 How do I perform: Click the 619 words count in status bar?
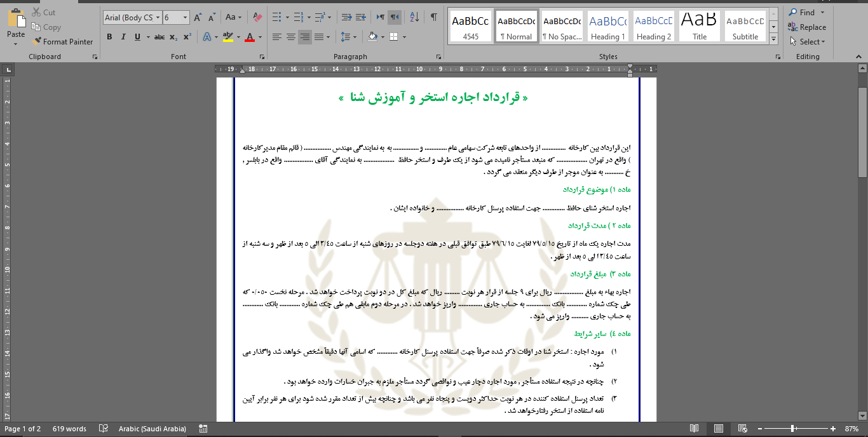(x=69, y=429)
